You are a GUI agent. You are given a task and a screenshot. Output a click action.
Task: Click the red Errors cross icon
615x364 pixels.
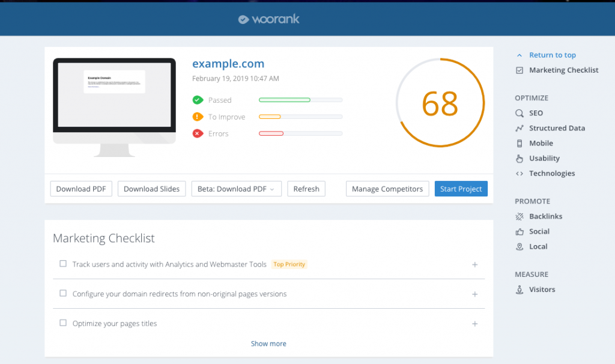[198, 134]
